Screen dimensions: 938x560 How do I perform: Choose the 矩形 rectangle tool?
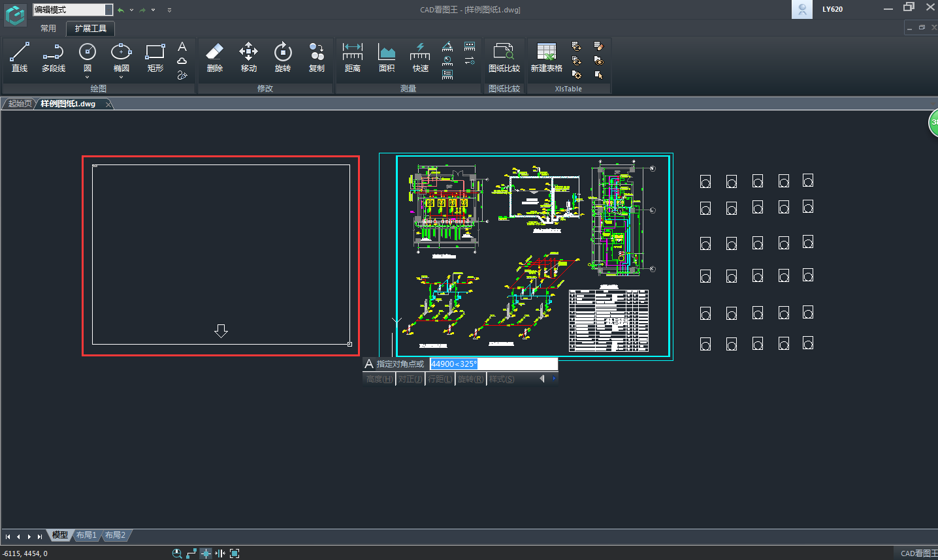point(155,57)
